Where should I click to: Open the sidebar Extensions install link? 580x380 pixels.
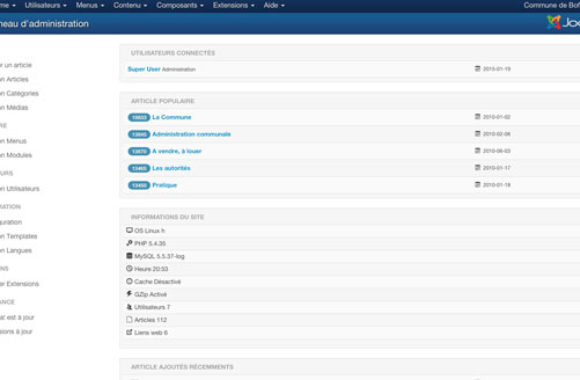19,284
